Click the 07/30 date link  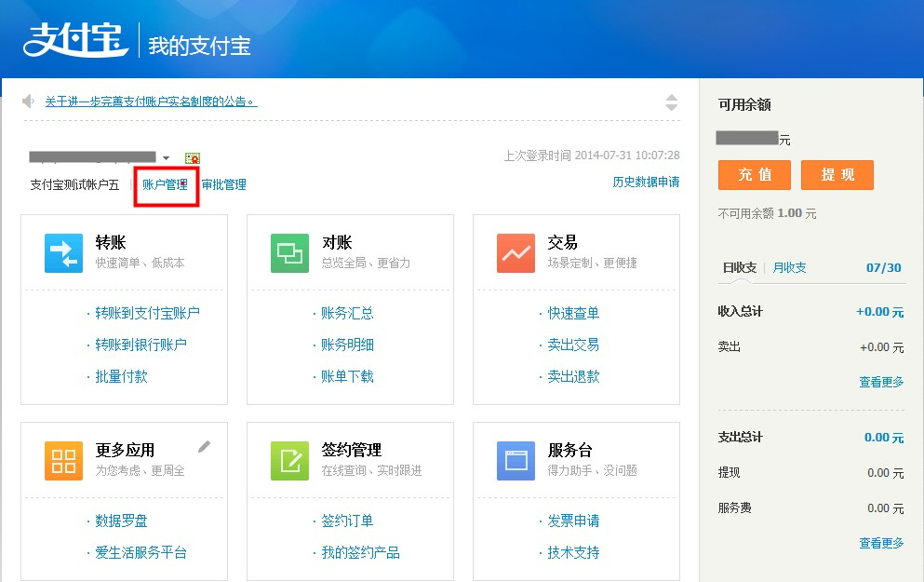[x=883, y=267]
